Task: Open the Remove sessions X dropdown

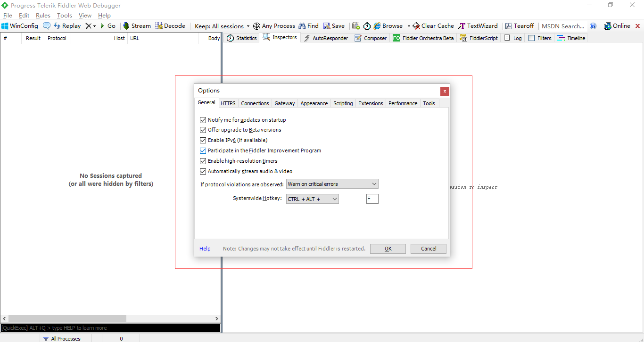Action: point(91,26)
